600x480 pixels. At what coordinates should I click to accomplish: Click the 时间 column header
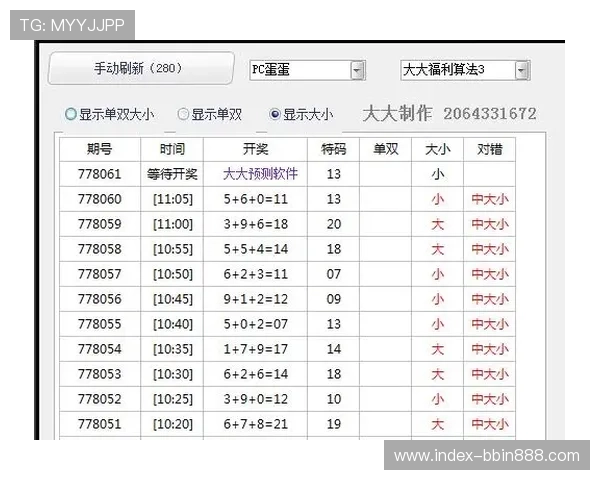coord(172,149)
